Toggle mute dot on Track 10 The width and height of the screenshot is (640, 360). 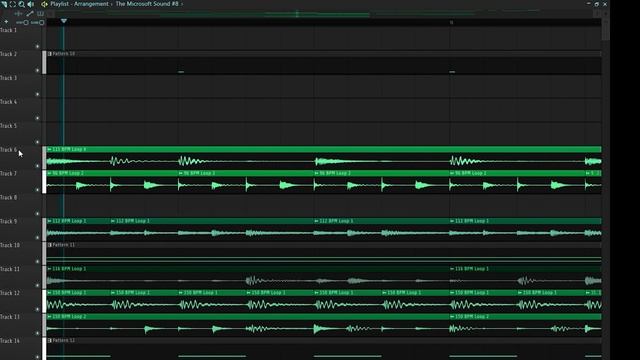coord(38,261)
